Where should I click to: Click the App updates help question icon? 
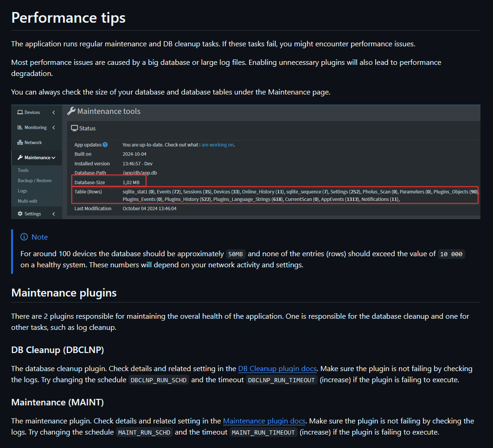[105, 145]
